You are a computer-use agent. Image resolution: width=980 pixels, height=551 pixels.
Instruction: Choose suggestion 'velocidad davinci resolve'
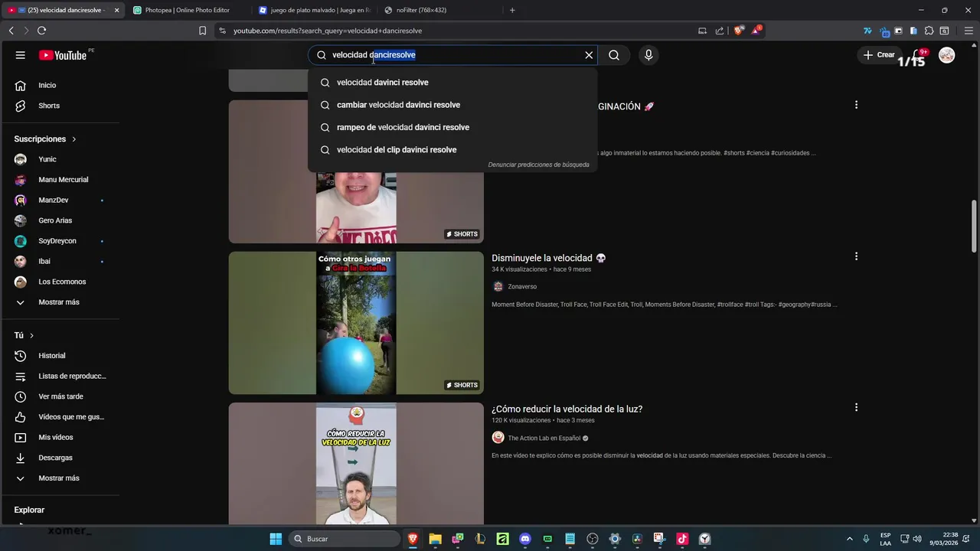[452, 83]
